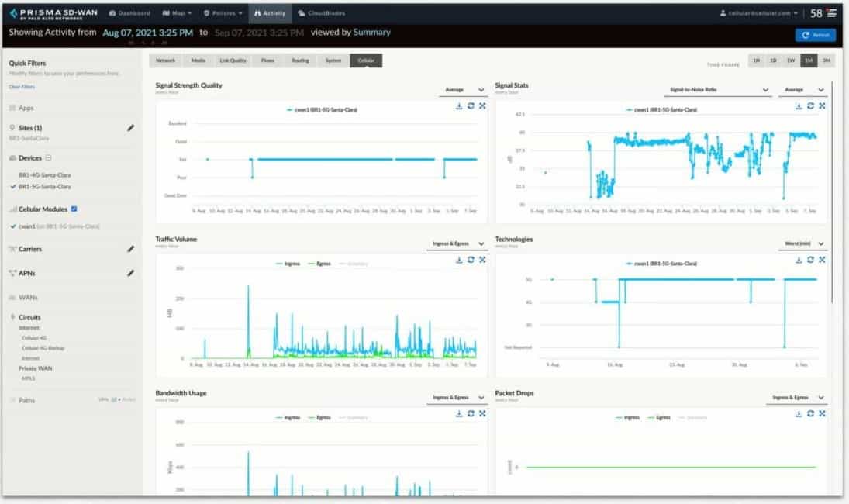This screenshot has width=849, height=504.
Task: Open the Technologies aggregation dropdown
Action: pos(802,243)
